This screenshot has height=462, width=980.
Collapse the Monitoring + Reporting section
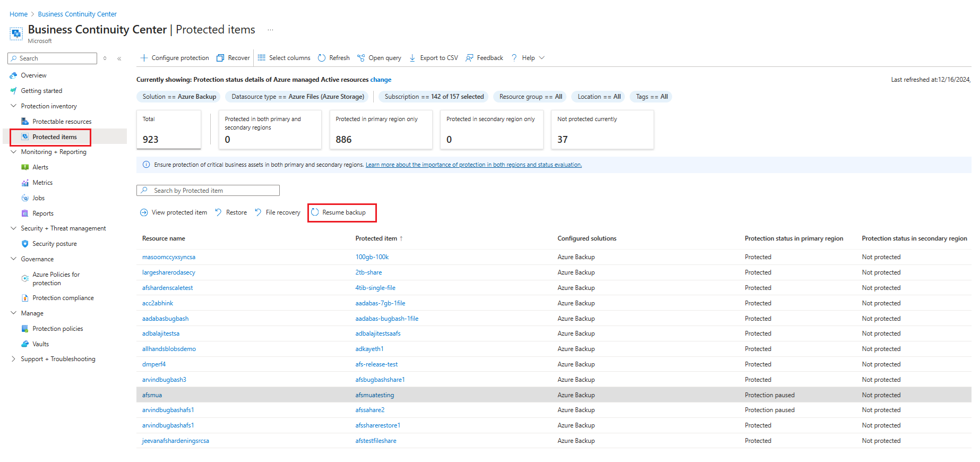tap(13, 152)
